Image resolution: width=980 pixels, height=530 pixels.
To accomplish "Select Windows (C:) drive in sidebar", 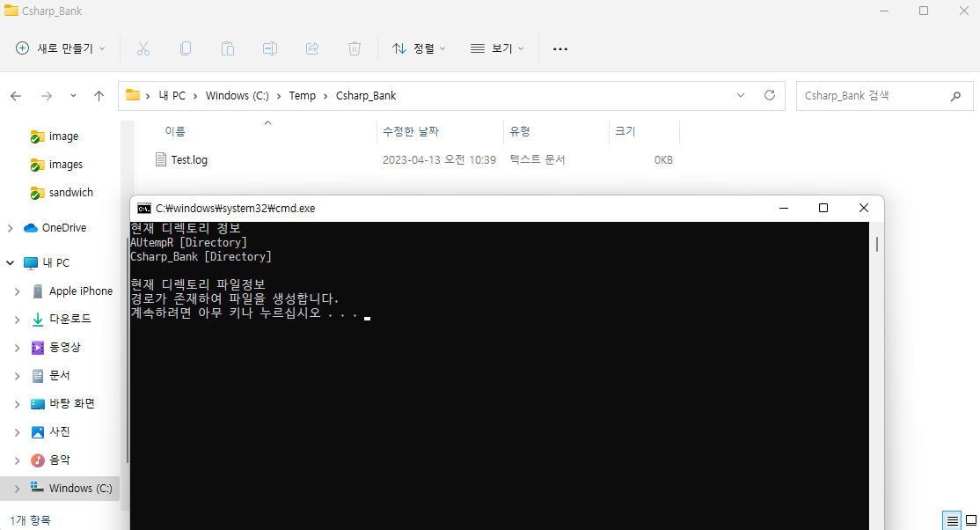I will (81, 488).
